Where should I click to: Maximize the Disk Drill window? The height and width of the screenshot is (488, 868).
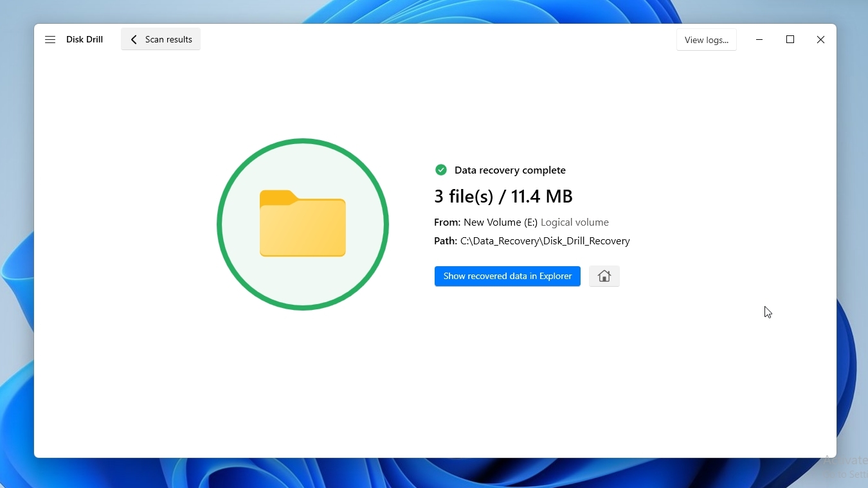(790, 39)
